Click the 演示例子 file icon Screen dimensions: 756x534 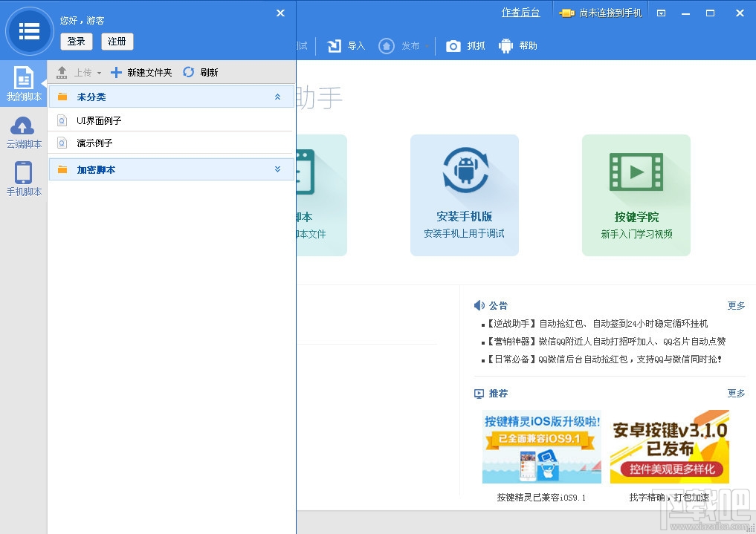[62, 143]
